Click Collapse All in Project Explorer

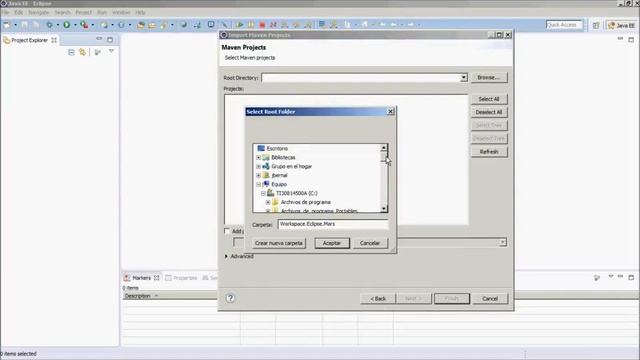point(71,52)
